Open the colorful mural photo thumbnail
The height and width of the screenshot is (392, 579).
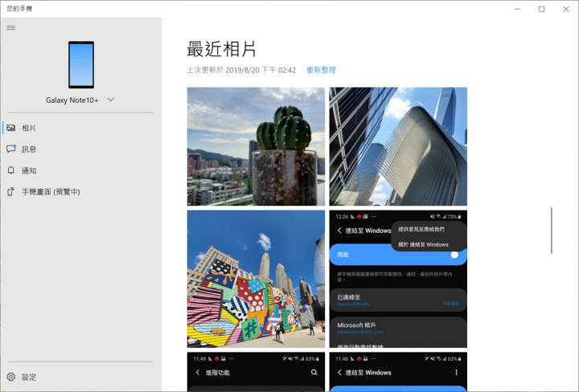pos(256,279)
